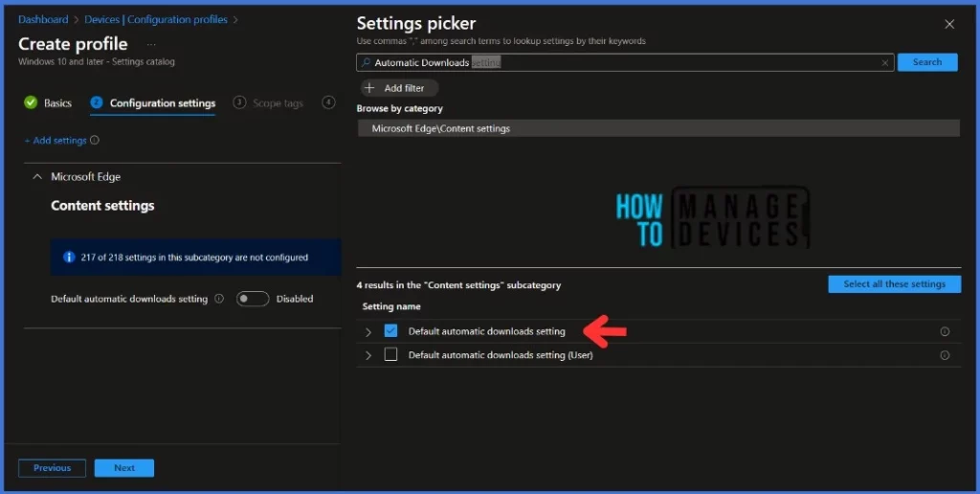Click the Content settings heading

coord(102,206)
